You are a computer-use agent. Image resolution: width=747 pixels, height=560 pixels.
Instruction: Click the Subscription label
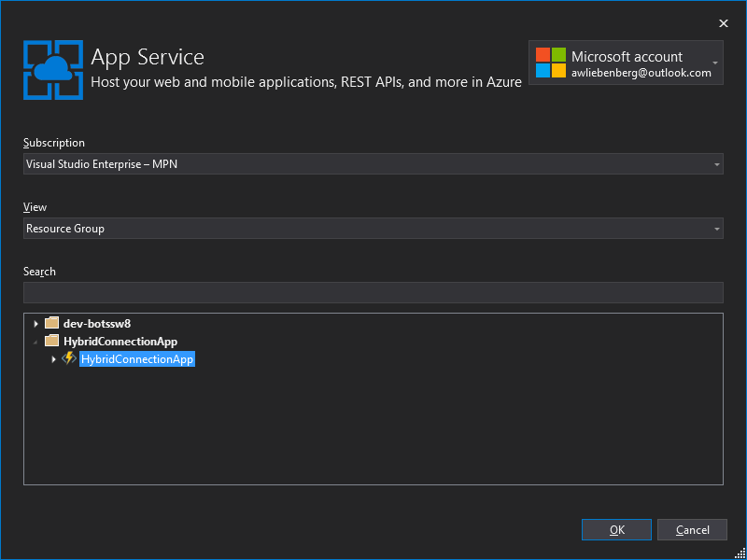click(x=54, y=143)
